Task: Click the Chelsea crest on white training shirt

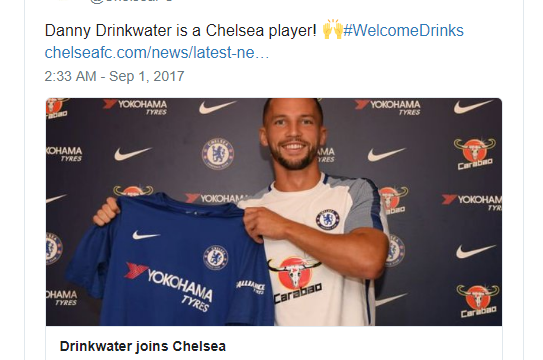Action: [x=327, y=219]
